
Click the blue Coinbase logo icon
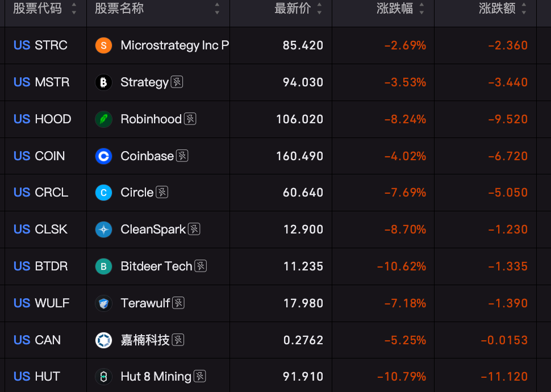pos(103,156)
